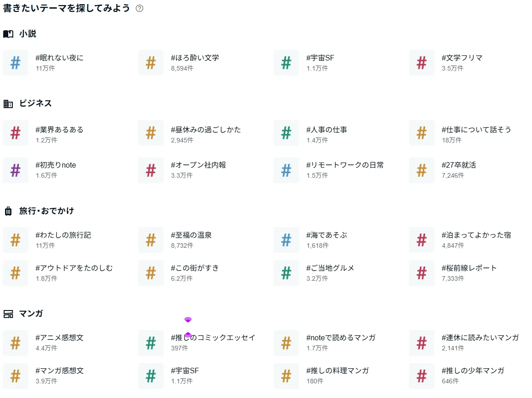Select the #桜前線レポート theme
532x398 pixels.
click(469, 268)
